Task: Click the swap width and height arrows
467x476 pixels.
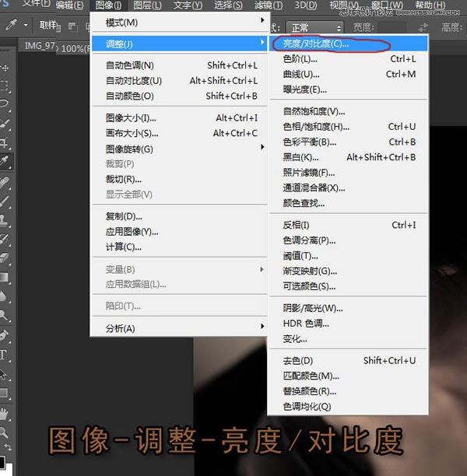Action: click(423, 28)
